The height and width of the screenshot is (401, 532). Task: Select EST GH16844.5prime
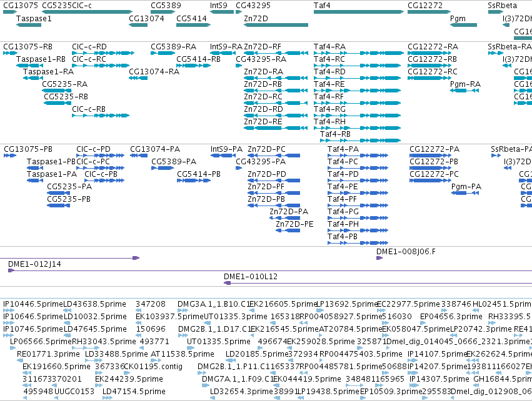[x=476, y=385]
